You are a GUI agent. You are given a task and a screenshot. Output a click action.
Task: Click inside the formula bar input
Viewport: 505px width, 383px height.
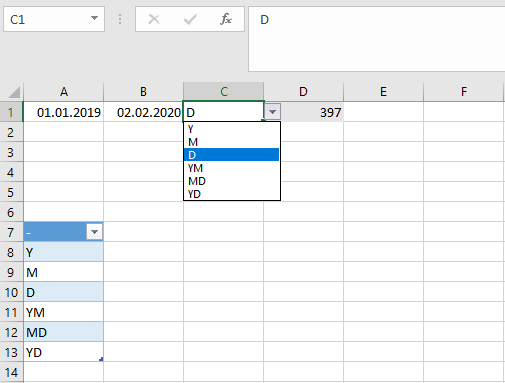tap(377, 39)
